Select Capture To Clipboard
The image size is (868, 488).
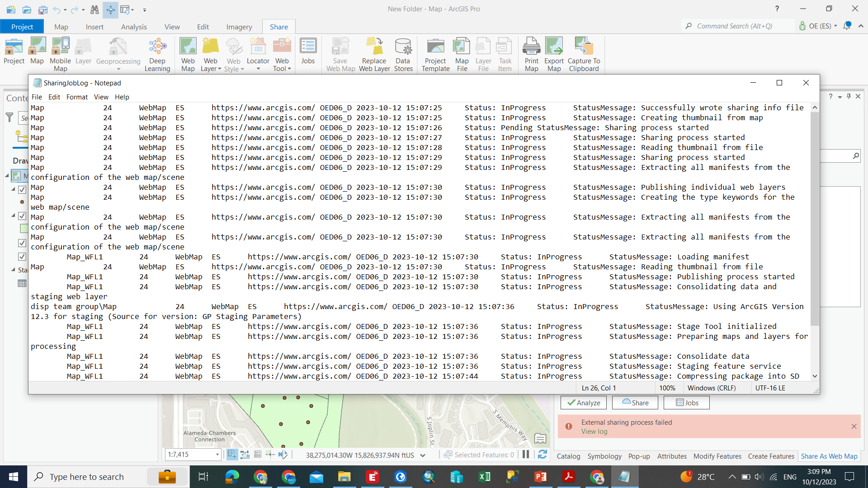click(584, 54)
